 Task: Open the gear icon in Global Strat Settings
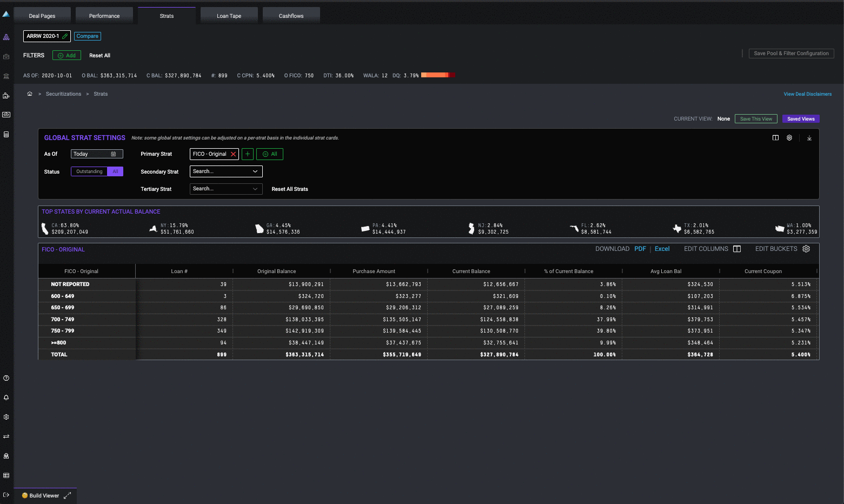coord(789,138)
